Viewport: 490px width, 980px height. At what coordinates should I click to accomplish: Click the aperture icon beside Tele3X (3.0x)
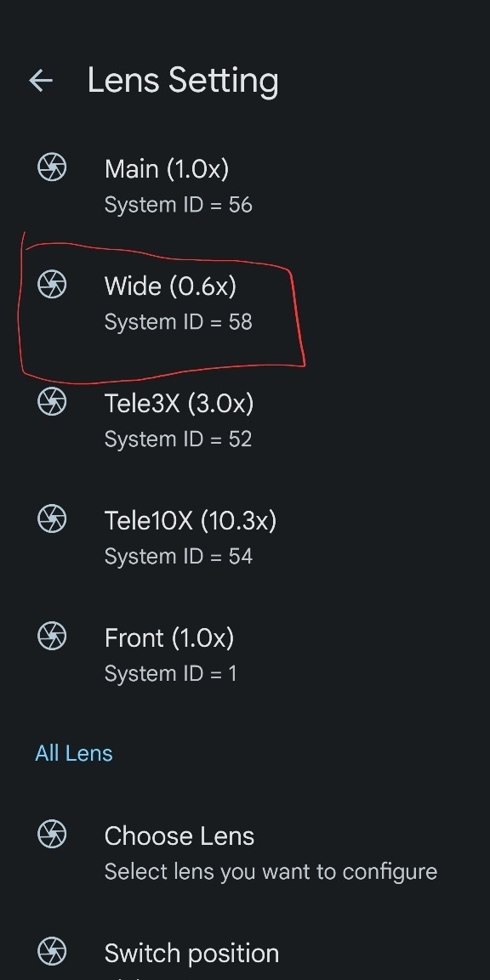(52, 401)
